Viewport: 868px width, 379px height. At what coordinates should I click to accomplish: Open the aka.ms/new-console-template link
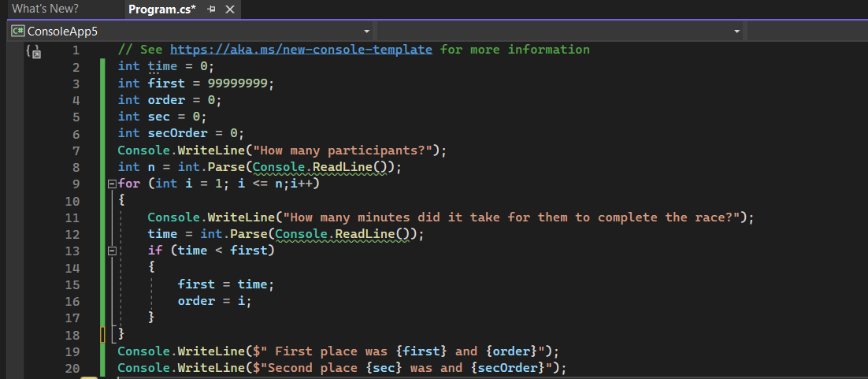click(301, 50)
